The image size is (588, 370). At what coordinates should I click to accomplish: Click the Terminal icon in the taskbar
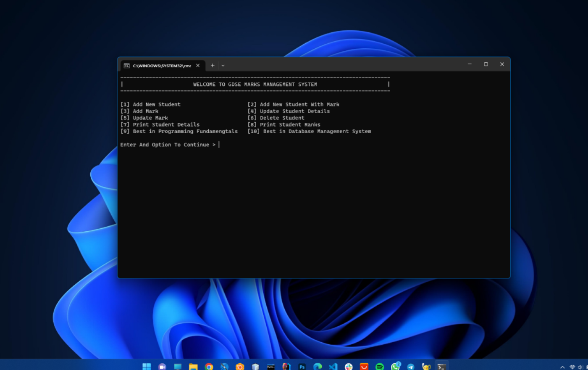[x=441, y=367]
